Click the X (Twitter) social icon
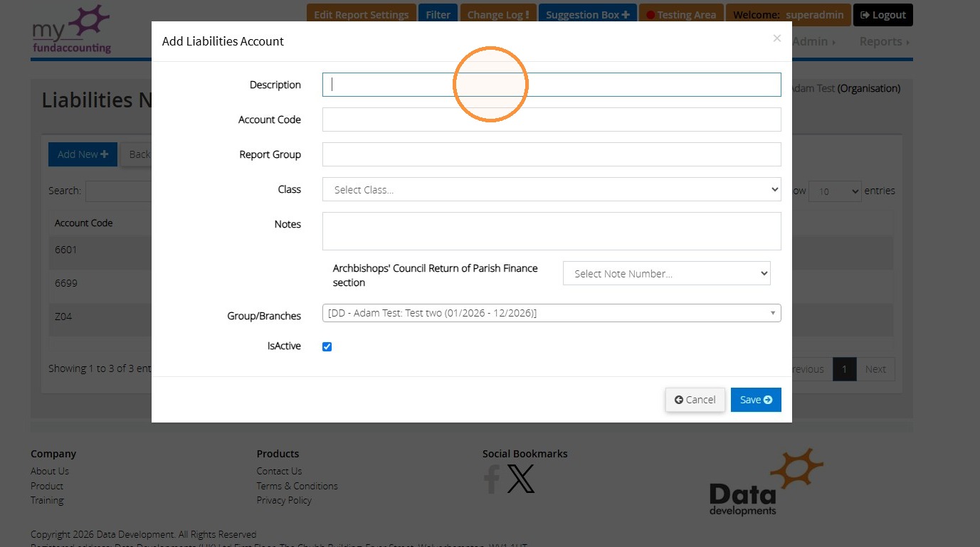This screenshot has height=547, width=980. coord(521,479)
